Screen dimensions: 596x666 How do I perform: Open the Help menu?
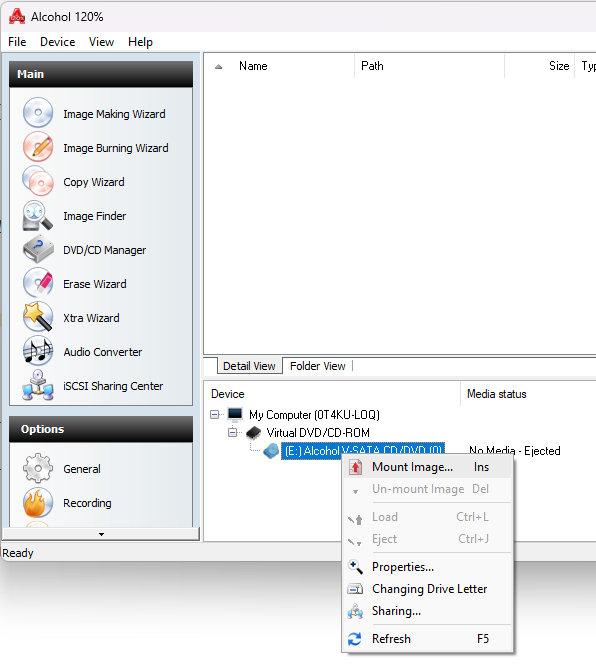(x=141, y=42)
